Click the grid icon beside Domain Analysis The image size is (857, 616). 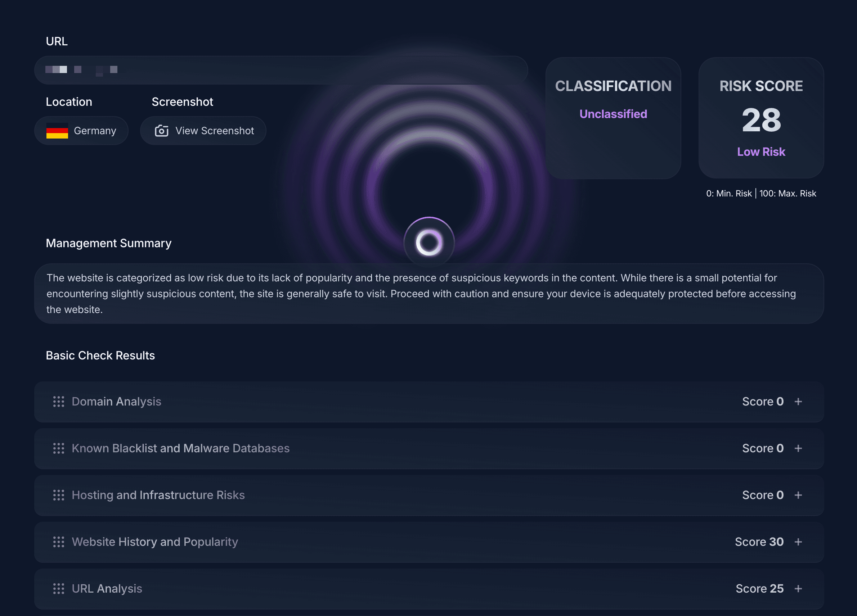coord(59,402)
